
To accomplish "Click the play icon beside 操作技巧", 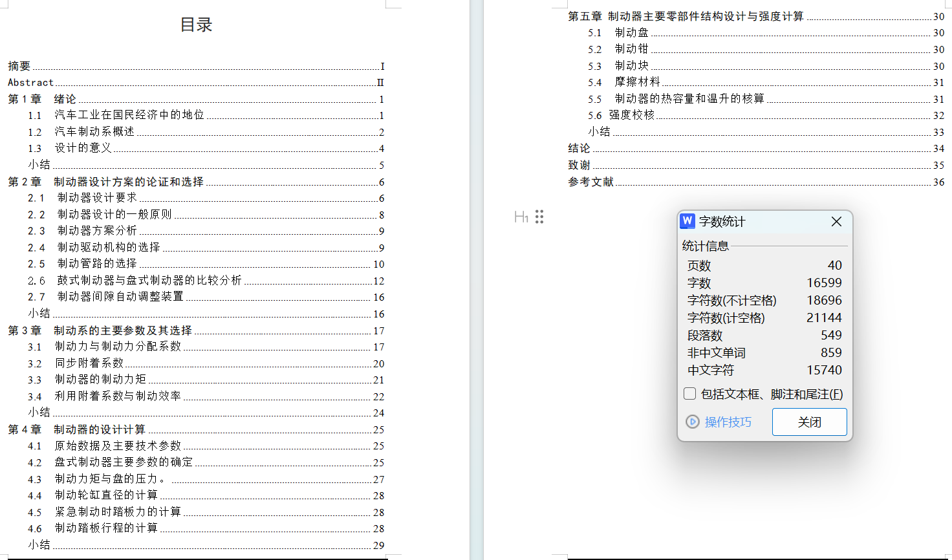I will 693,422.
